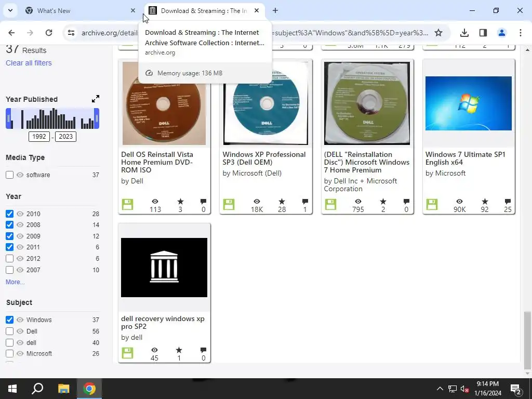The image size is (532, 399).
Task: Check Microsoft subject filter
Action: pos(9,353)
